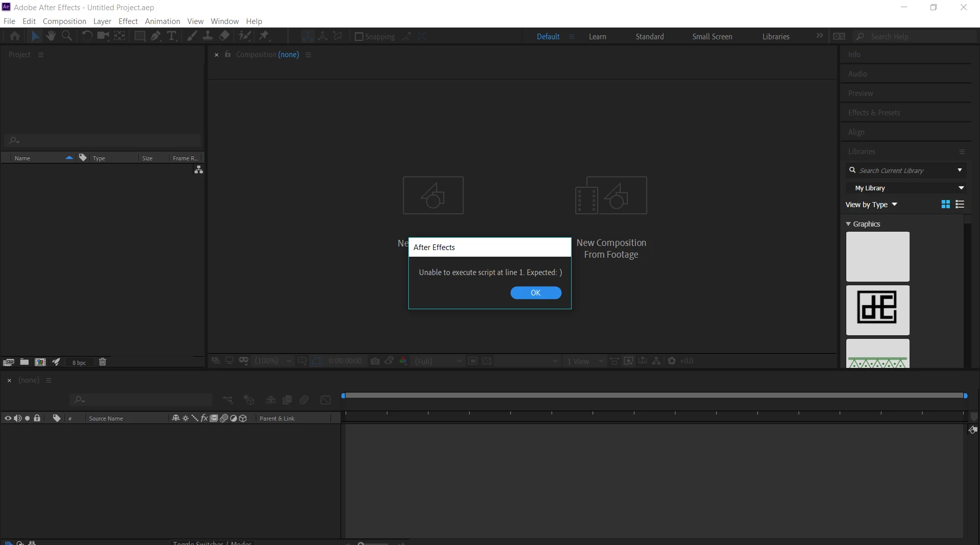The height and width of the screenshot is (545, 980).
Task: Delete selected project items with trash icon
Action: coord(103,362)
